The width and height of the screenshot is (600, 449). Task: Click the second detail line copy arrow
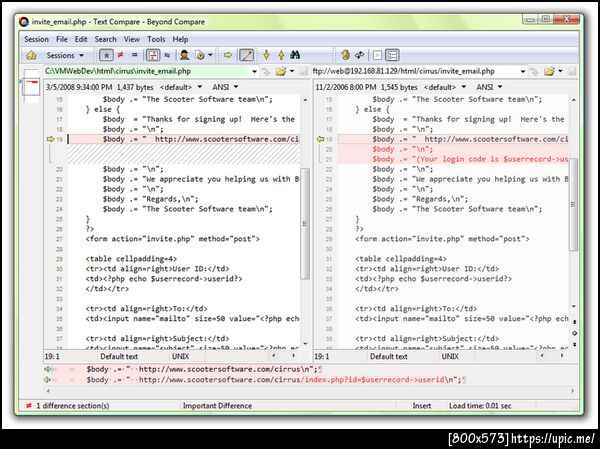tap(47, 380)
